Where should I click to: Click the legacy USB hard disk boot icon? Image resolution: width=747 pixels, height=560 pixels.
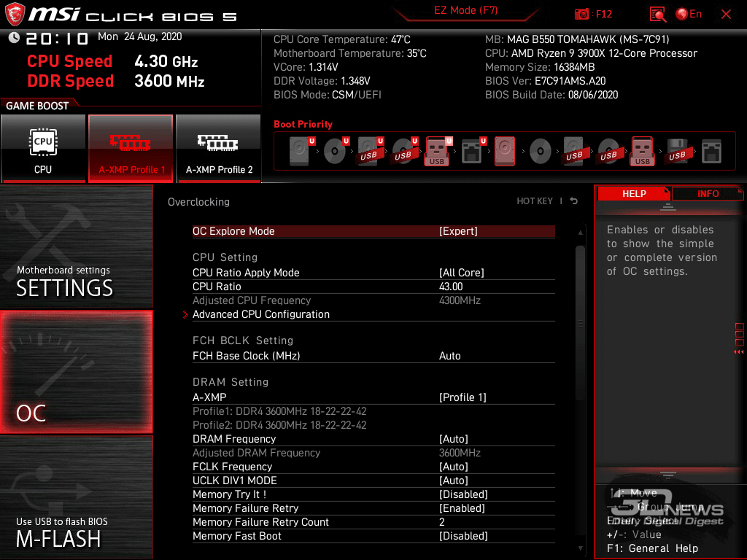pos(575,151)
